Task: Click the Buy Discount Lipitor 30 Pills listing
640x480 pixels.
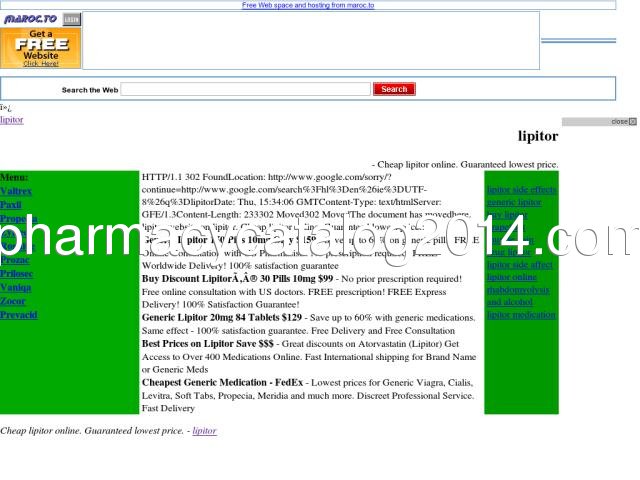Action: (x=238, y=279)
